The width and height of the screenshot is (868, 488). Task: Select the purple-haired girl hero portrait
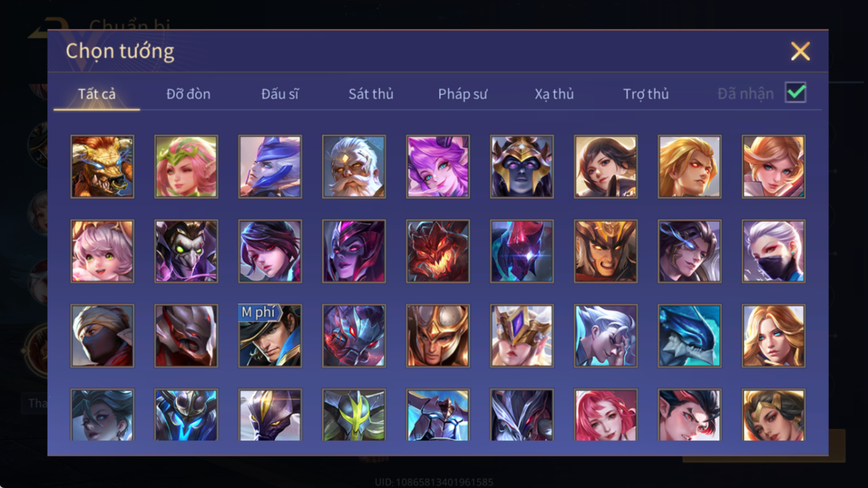tap(438, 167)
